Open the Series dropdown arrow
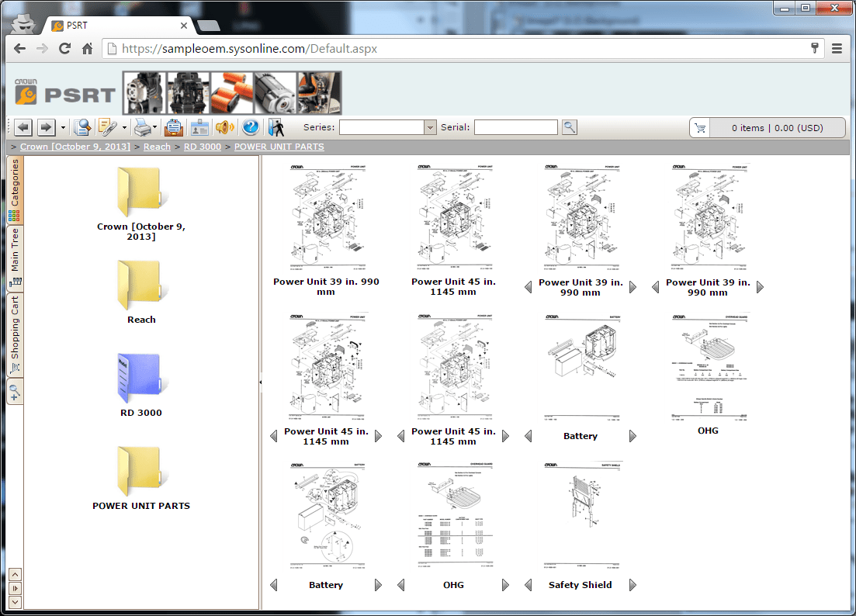The height and width of the screenshot is (616, 856). pyautogui.click(x=430, y=128)
